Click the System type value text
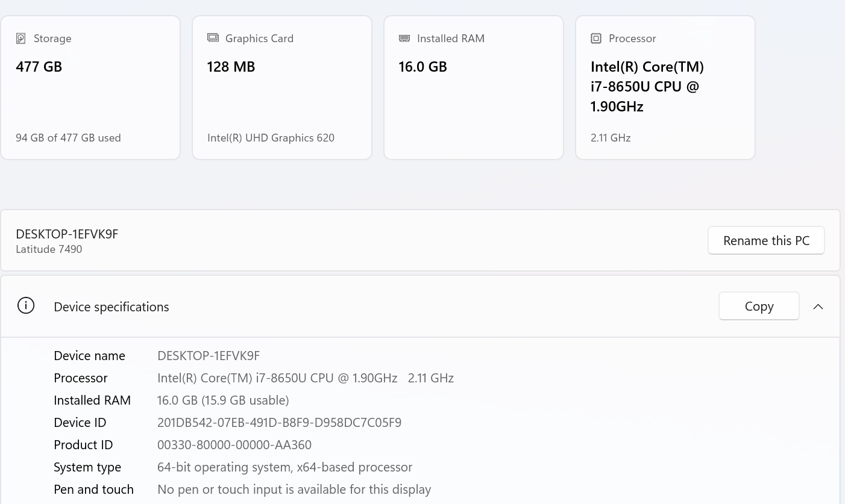Image resolution: width=845 pixels, height=504 pixels. coord(284,467)
